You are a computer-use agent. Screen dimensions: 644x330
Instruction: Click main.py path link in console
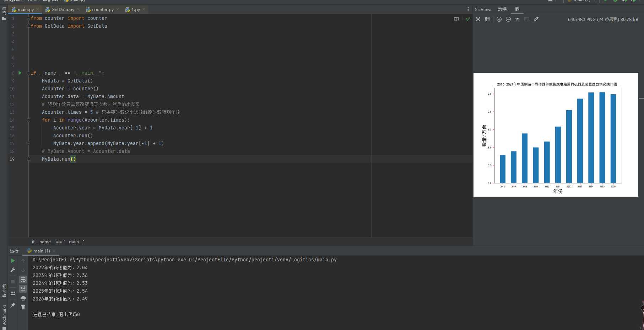(x=263, y=260)
